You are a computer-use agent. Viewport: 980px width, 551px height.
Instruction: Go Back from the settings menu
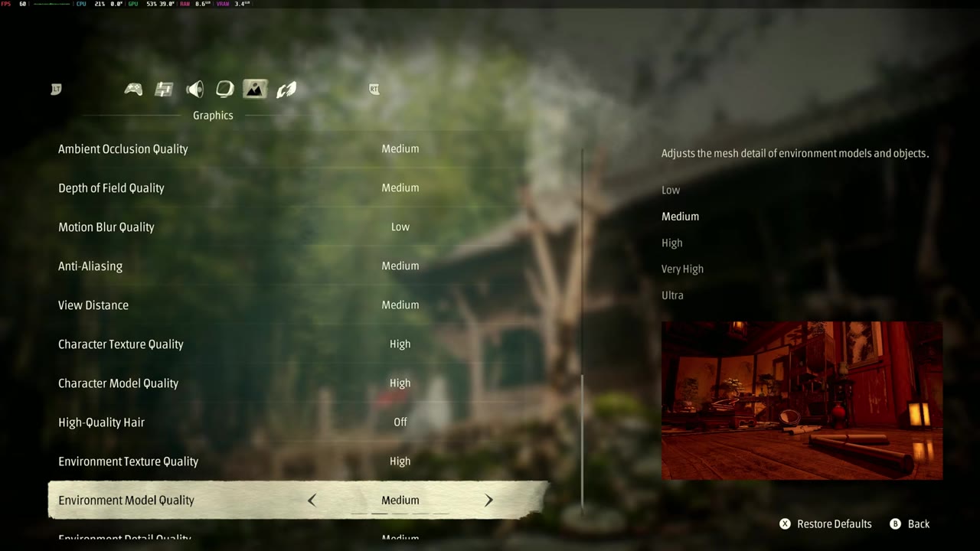point(910,524)
